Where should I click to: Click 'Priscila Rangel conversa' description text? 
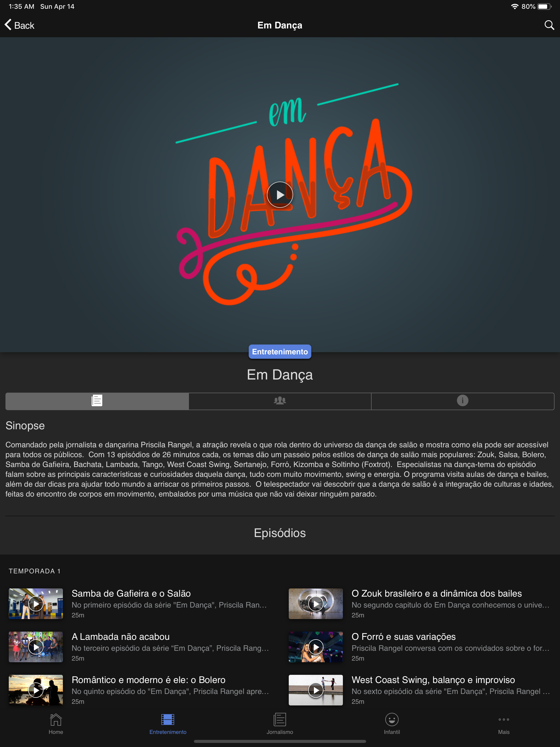(x=451, y=648)
